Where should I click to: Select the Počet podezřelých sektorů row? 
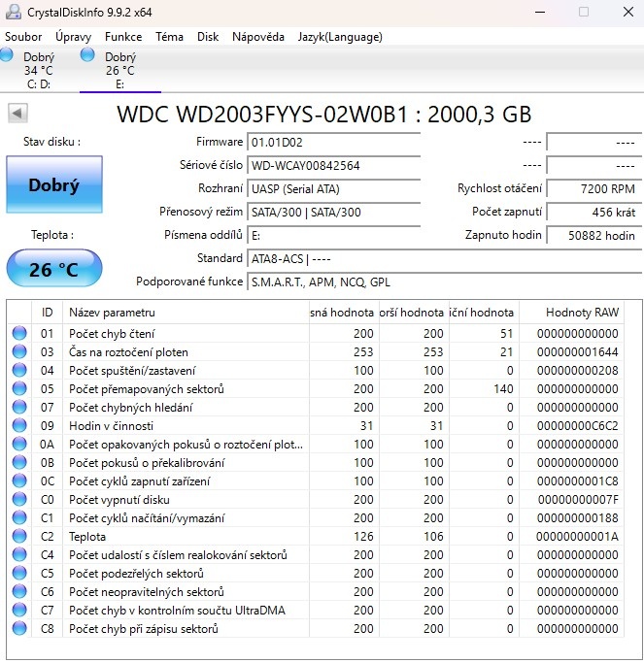[316, 573]
